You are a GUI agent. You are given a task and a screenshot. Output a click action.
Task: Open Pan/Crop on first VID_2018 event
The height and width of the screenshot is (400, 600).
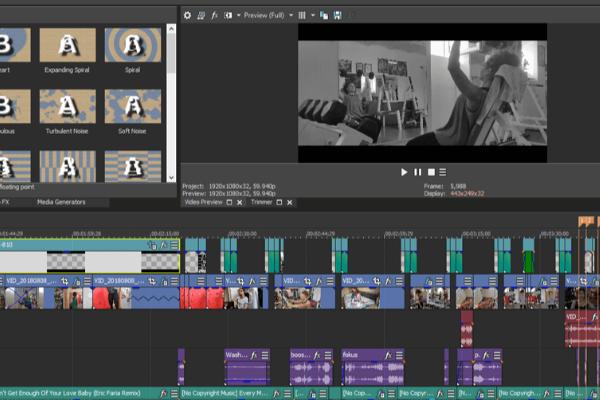click(65, 282)
